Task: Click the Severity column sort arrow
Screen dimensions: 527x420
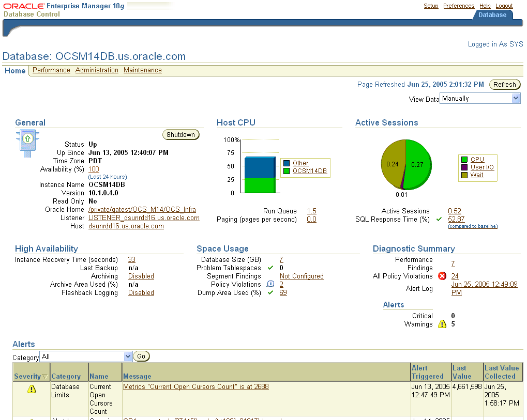Action: 45,377
